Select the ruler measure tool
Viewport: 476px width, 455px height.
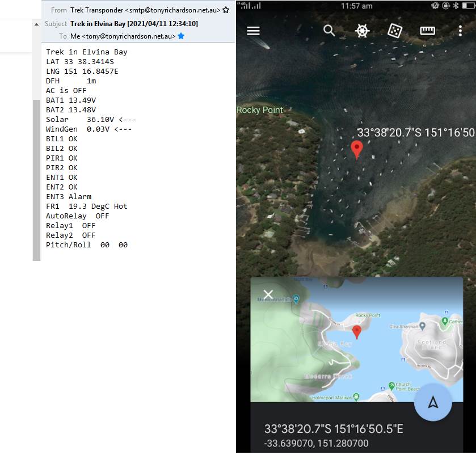[427, 31]
